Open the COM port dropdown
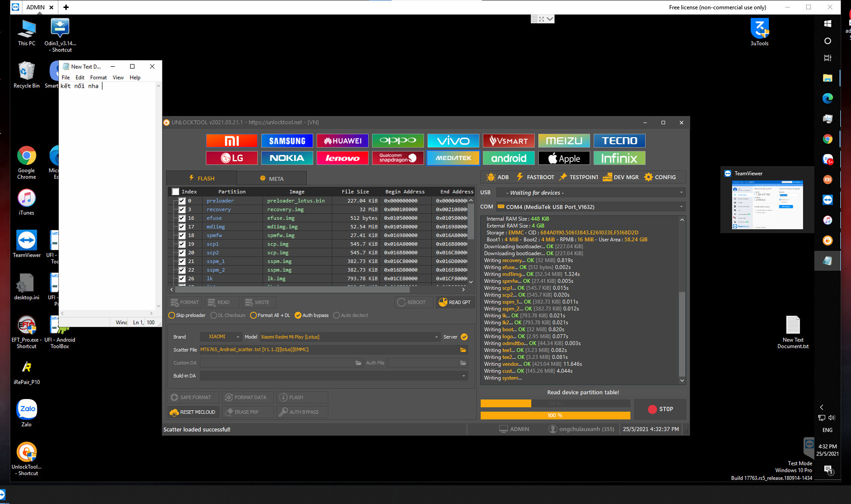The image size is (851, 504). click(591, 206)
